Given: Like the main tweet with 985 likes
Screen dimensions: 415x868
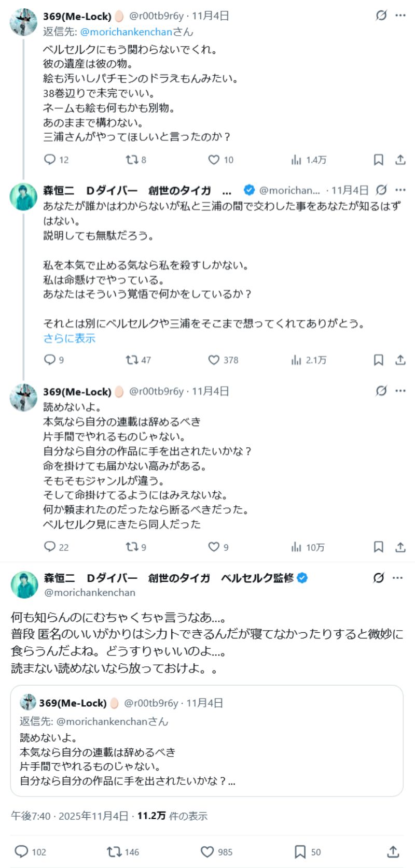Looking at the screenshot, I should tap(208, 852).
